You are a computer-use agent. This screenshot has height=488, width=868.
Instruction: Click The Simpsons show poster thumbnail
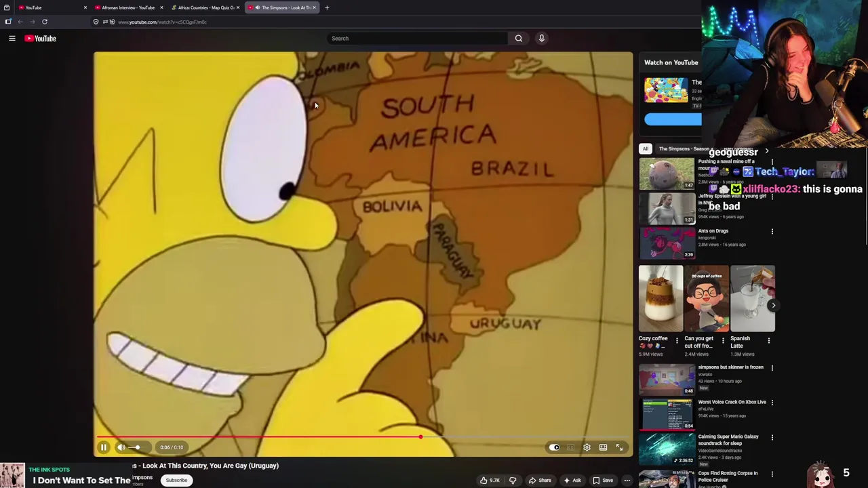[666, 90]
